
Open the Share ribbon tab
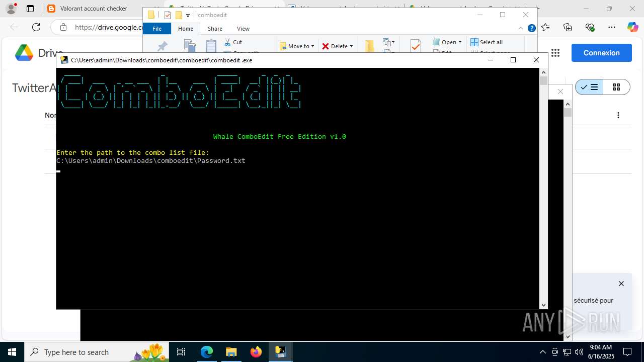[215, 29]
